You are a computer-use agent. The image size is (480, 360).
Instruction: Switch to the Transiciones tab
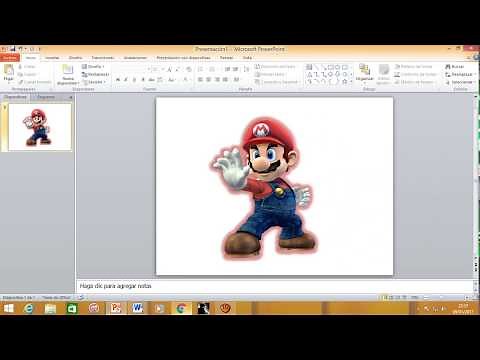(x=103, y=58)
